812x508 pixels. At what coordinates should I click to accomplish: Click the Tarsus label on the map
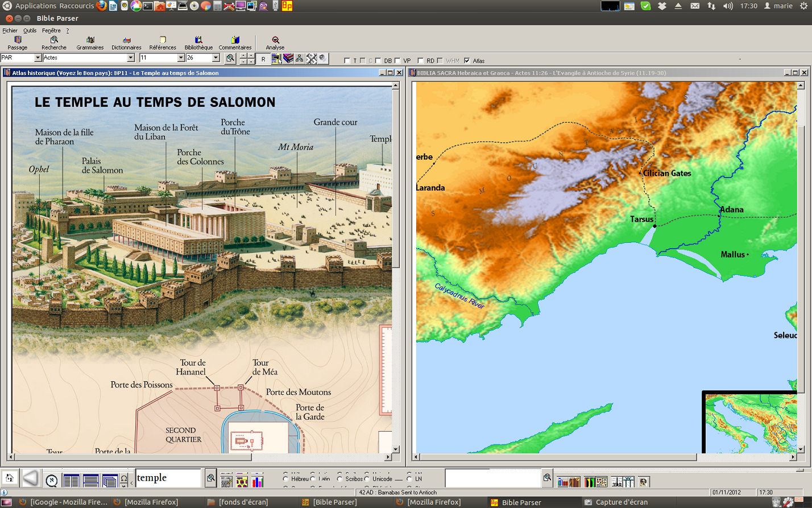tap(641, 220)
